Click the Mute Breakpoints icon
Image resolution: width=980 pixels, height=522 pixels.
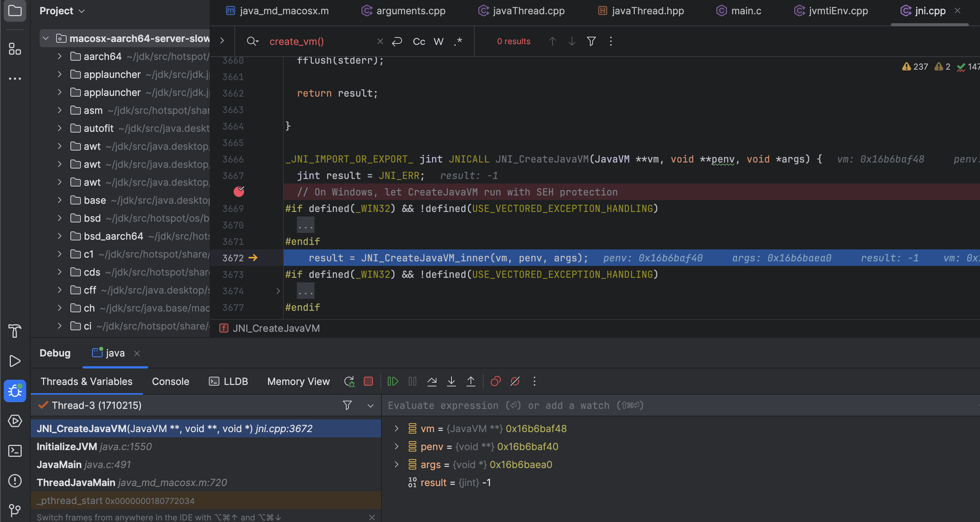515,381
